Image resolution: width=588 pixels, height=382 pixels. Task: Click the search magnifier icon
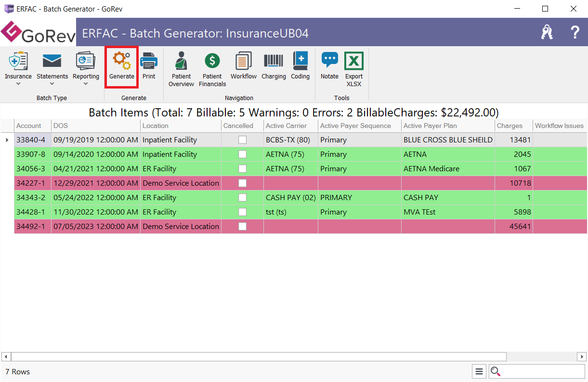pos(495,371)
